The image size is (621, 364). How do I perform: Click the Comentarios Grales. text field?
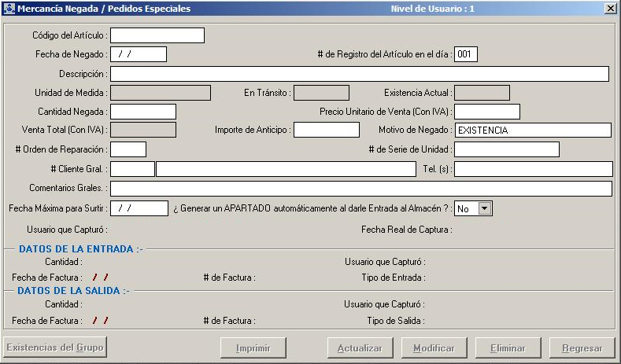pyautogui.click(x=360, y=189)
